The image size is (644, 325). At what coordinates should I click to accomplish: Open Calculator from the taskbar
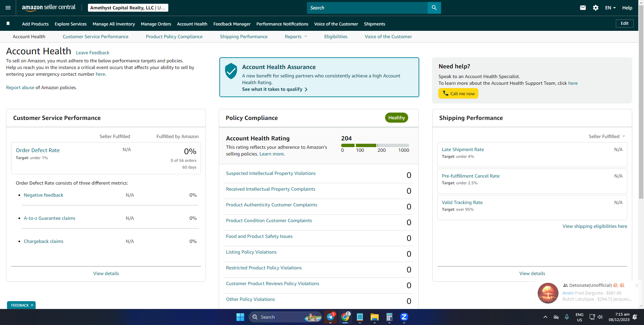tap(389, 317)
